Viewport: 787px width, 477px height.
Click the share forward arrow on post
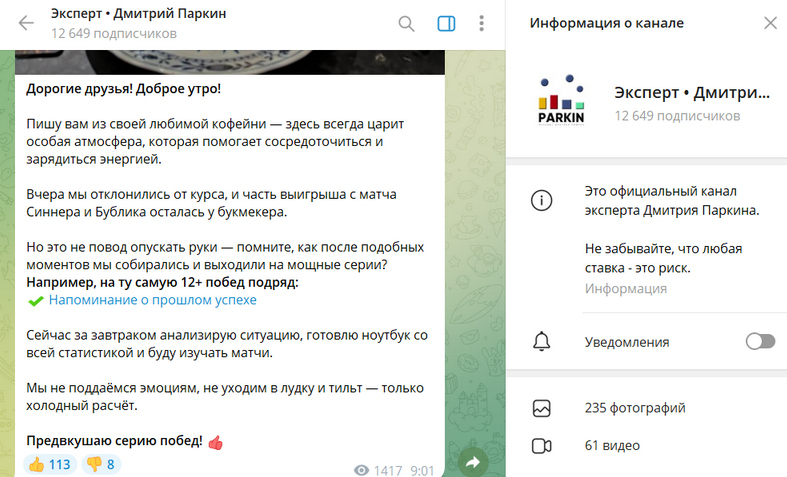[x=473, y=461]
